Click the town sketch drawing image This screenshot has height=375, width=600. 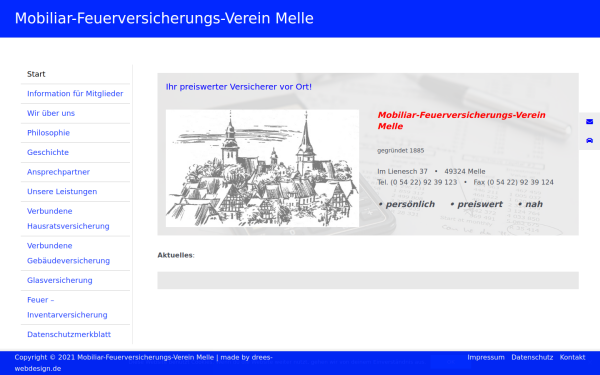click(x=262, y=168)
